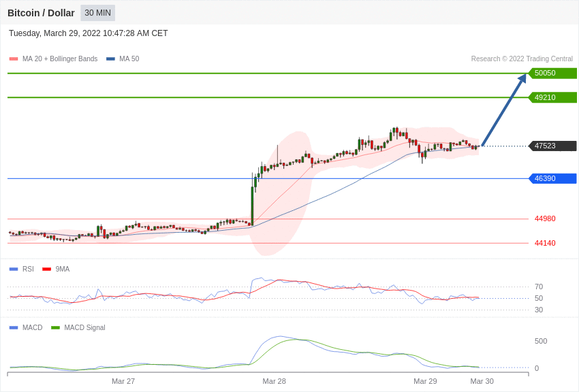Screen dimensions: 579x392
Task: Click the green 50050 resistance price tag
Action: pyautogui.click(x=553, y=73)
